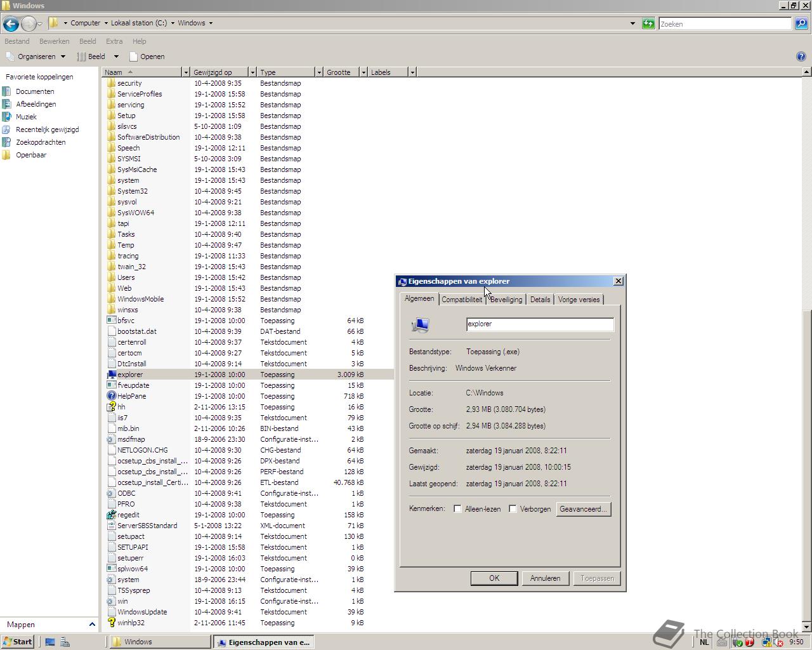Screen dimensions: 812x650
Task: Select the bfsvc application icon
Action: (112, 321)
